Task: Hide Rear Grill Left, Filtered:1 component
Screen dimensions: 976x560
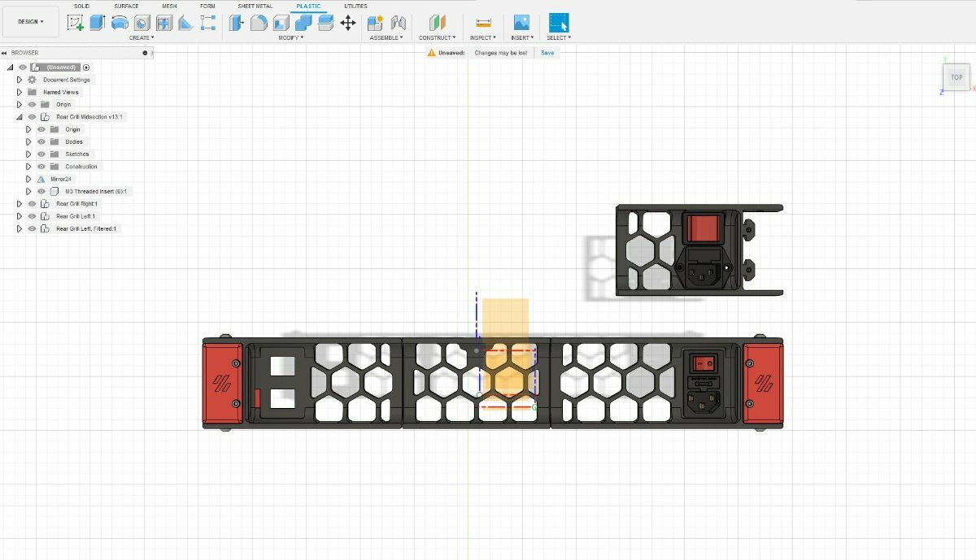Action: (32, 228)
